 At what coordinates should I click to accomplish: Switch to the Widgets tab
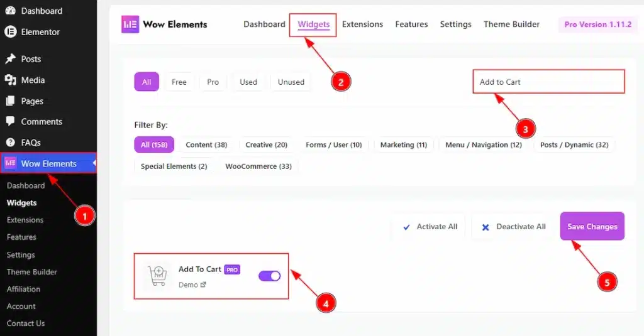313,24
